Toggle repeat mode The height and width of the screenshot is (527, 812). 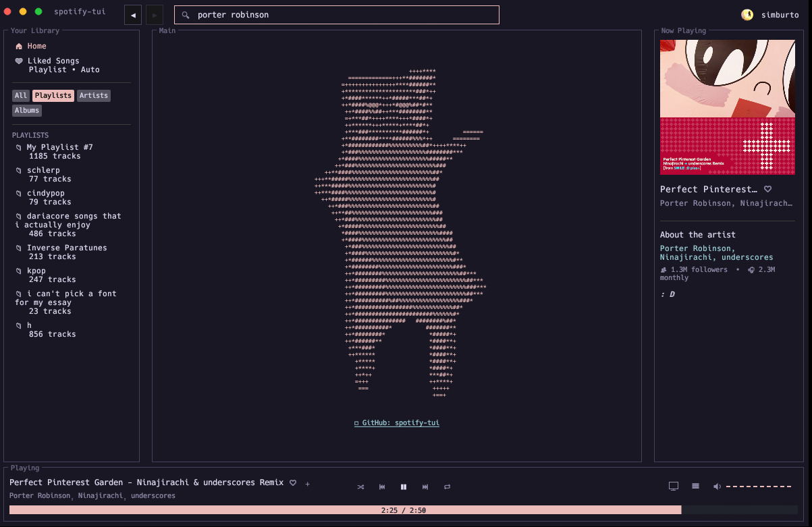[447, 487]
